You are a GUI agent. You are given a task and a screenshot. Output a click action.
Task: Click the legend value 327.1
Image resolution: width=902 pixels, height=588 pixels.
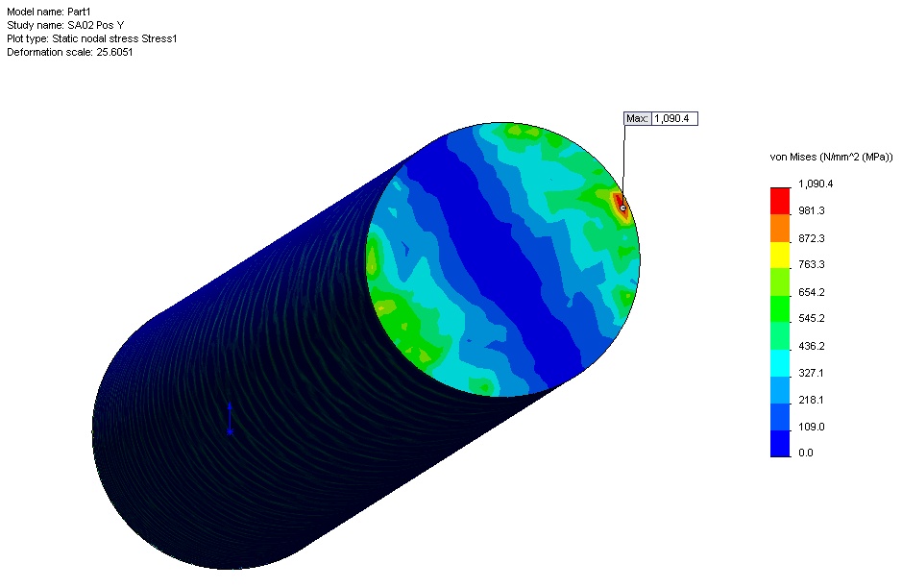point(811,373)
